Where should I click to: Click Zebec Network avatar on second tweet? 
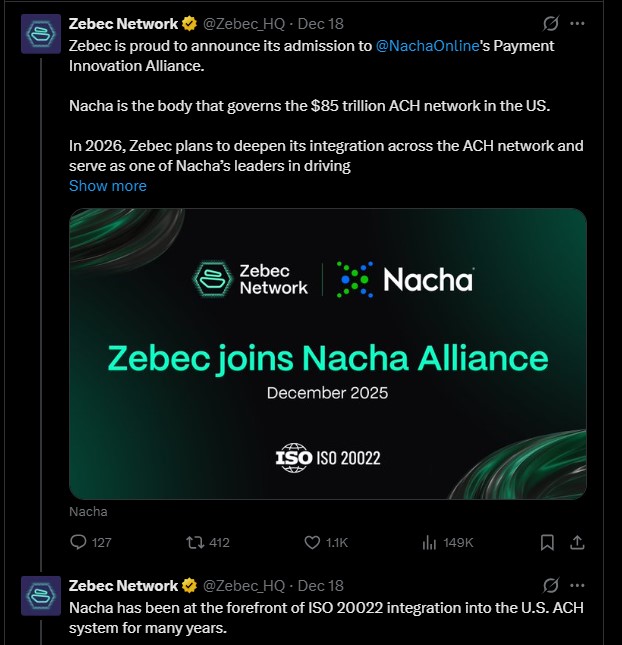tap(38, 596)
